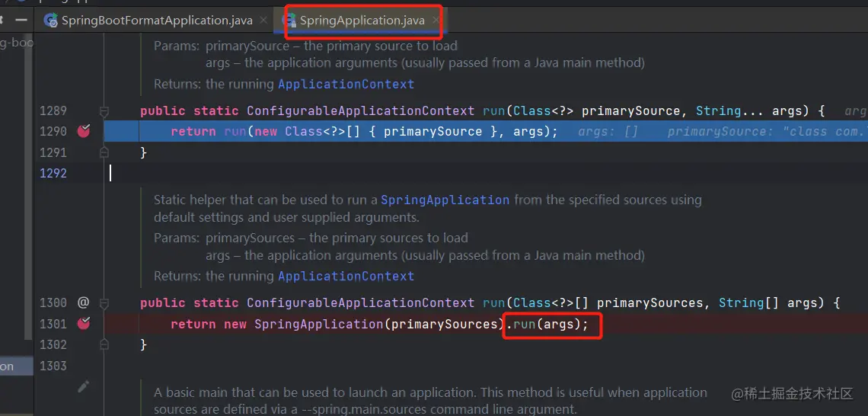
Task: Place the cursor on empty line 1292
Action: pos(487,174)
